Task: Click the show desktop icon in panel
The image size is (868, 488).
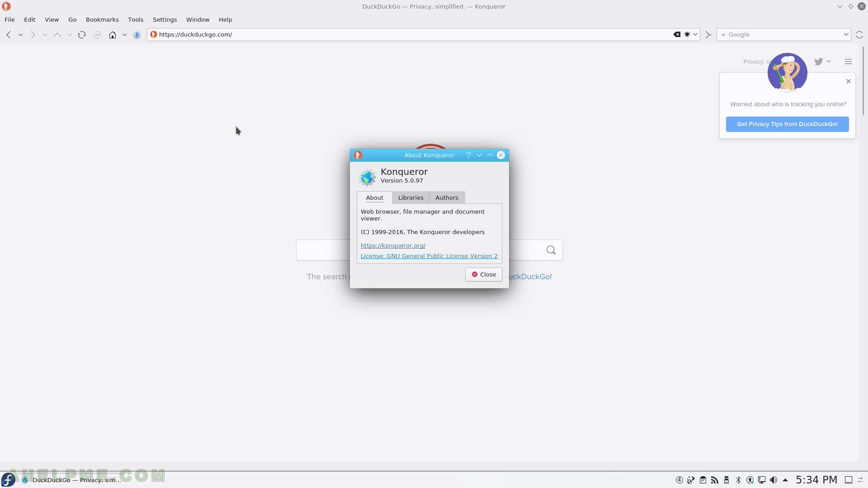Action: [x=849, y=480]
